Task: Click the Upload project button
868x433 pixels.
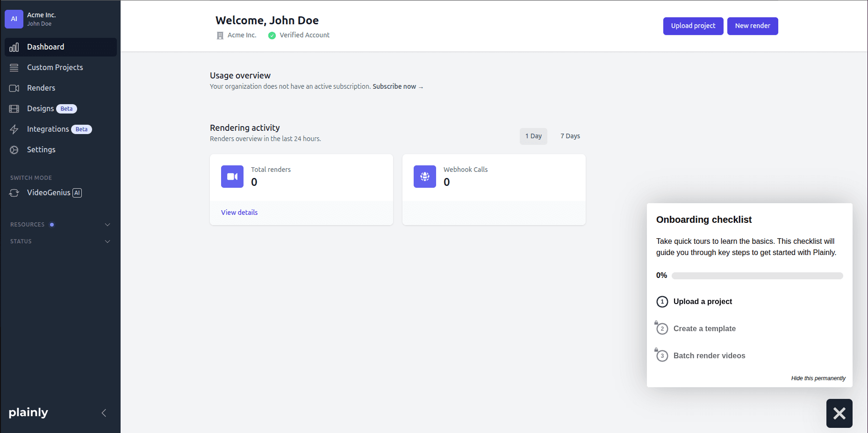Action: point(693,26)
